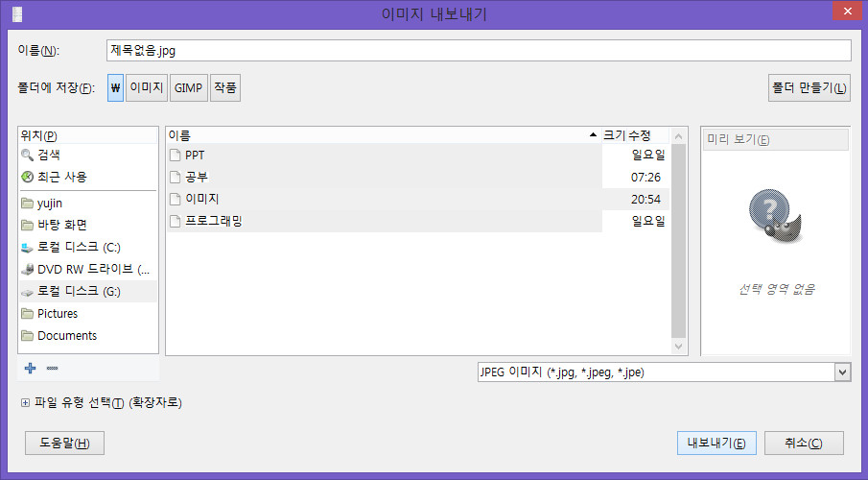Select DVD RW 드라이브 place

(x=88, y=270)
